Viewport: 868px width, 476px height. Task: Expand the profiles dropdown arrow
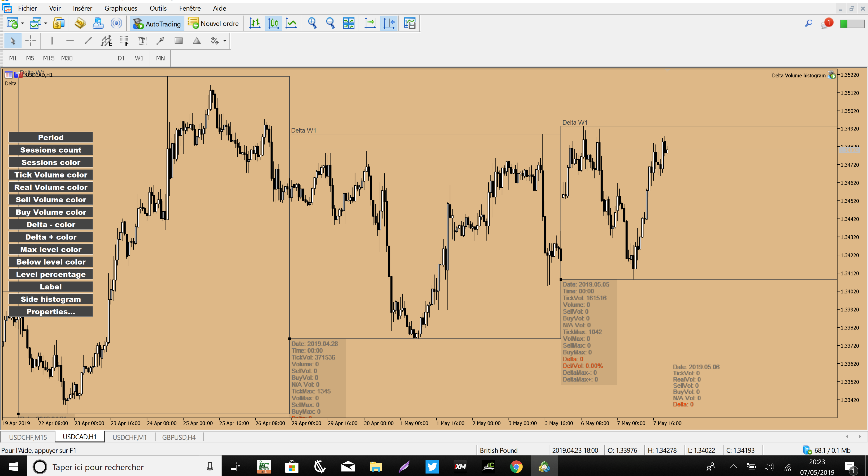point(45,24)
